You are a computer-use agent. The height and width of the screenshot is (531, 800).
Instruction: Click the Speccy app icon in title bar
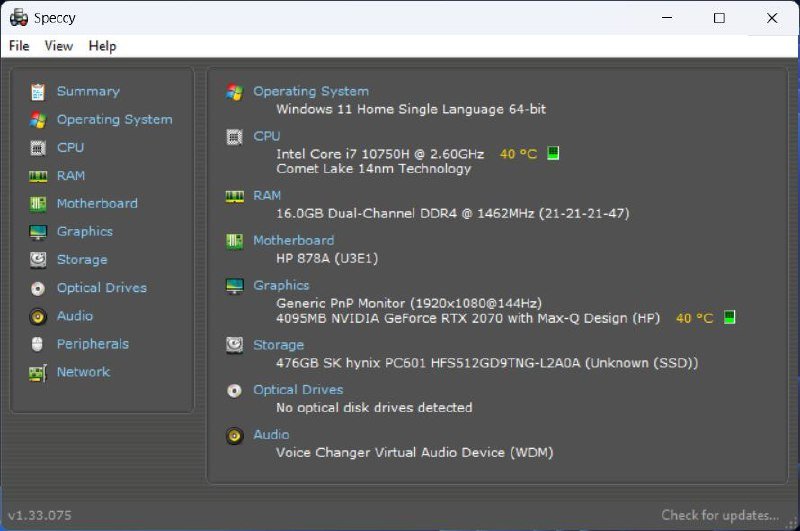(x=19, y=18)
